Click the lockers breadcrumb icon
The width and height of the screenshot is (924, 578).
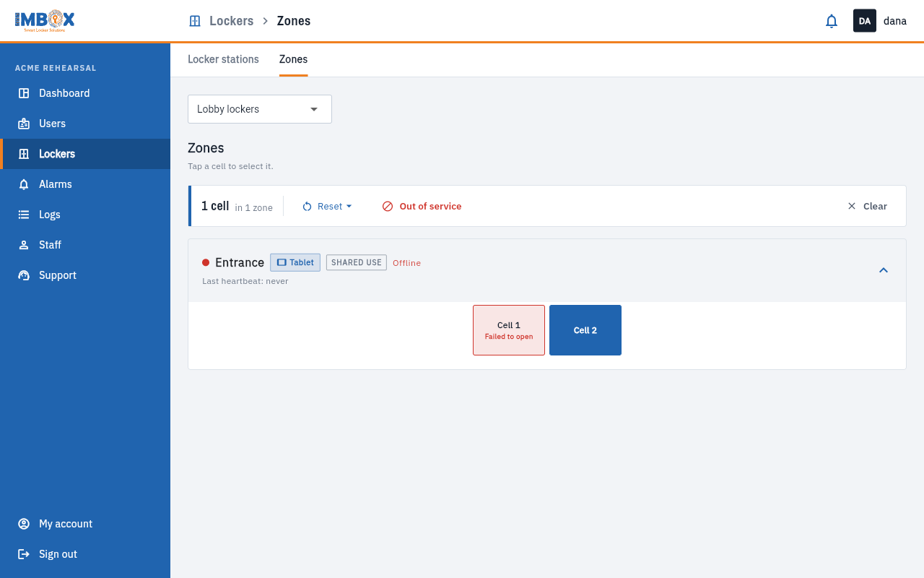[x=195, y=21]
